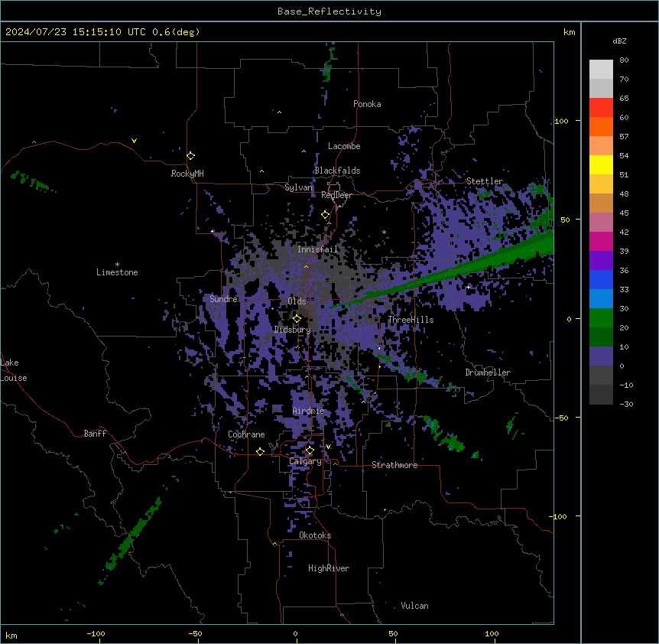Click the -50 tick on the right axis

(561, 418)
